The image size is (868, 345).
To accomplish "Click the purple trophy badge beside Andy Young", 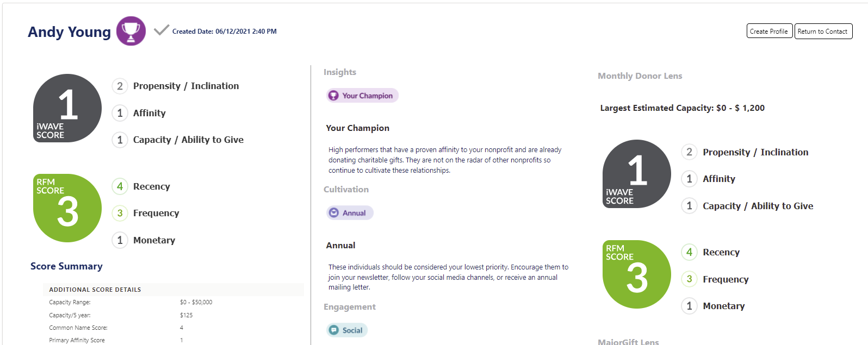I will 130,31.
